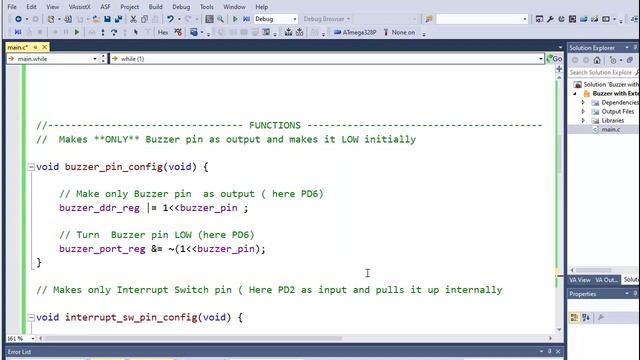
Task: Select the Solution 'Buzzer with' root node
Action: [606, 84]
